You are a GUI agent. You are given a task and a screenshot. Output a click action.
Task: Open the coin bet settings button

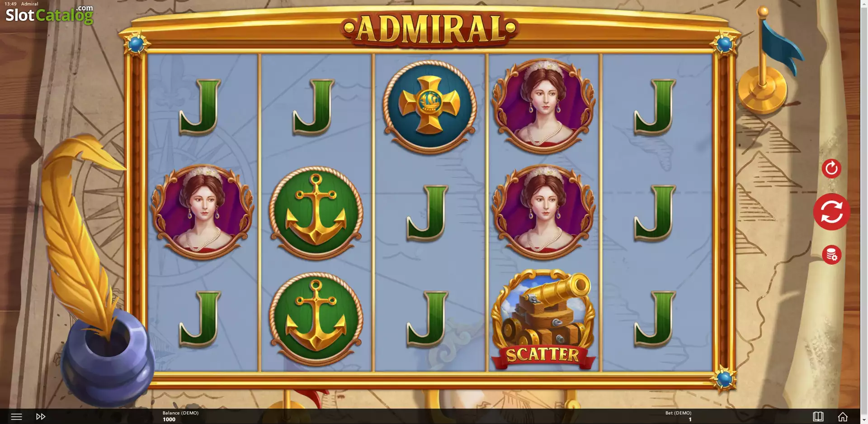[831, 255]
